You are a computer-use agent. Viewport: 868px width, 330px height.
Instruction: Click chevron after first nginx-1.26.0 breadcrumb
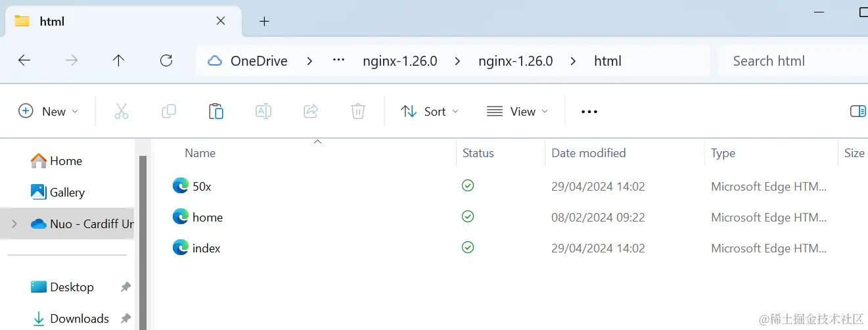458,61
